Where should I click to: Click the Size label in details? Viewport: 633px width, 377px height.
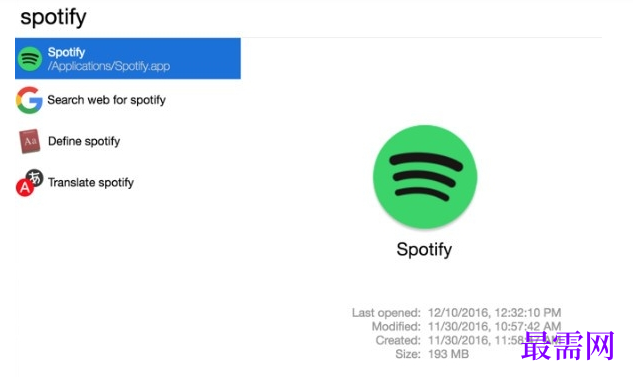pyautogui.click(x=408, y=354)
